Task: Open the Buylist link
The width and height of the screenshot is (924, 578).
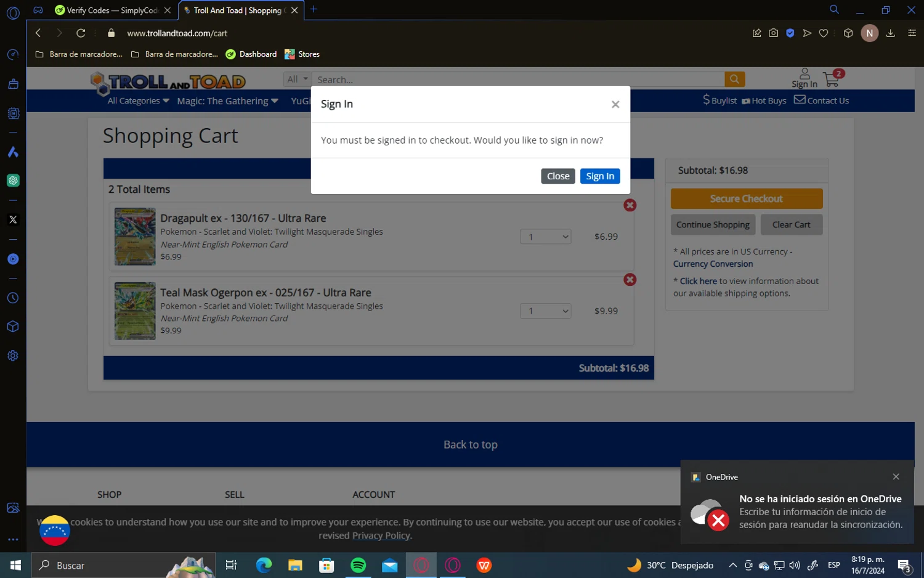Action: [720, 100]
